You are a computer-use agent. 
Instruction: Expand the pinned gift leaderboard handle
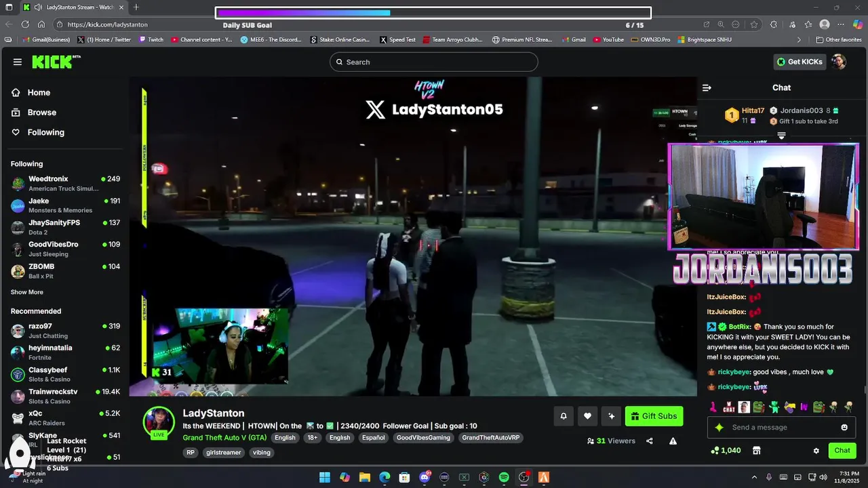click(x=781, y=136)
